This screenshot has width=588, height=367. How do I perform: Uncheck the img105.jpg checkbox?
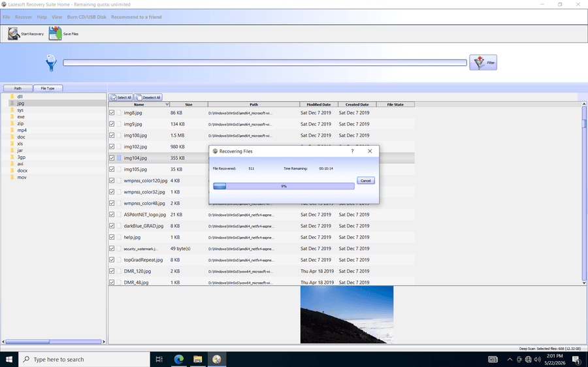pos(112,169)
